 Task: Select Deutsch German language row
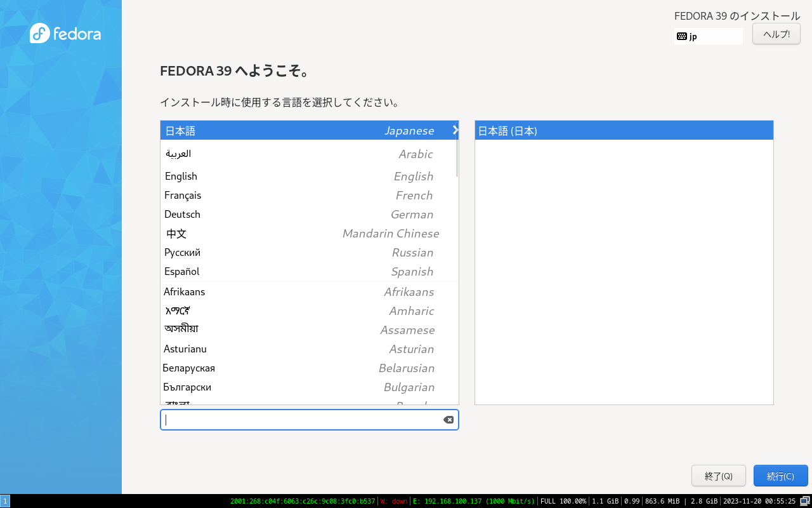(x=308, y=214)
